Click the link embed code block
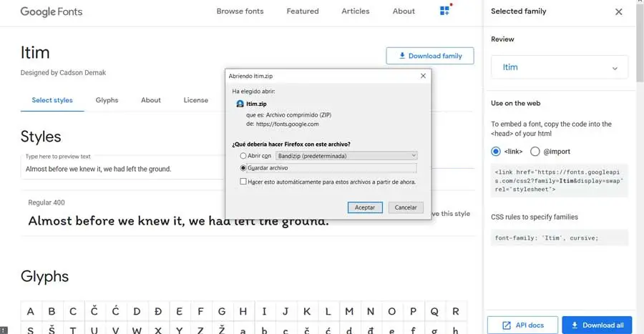 click(560, 180)
